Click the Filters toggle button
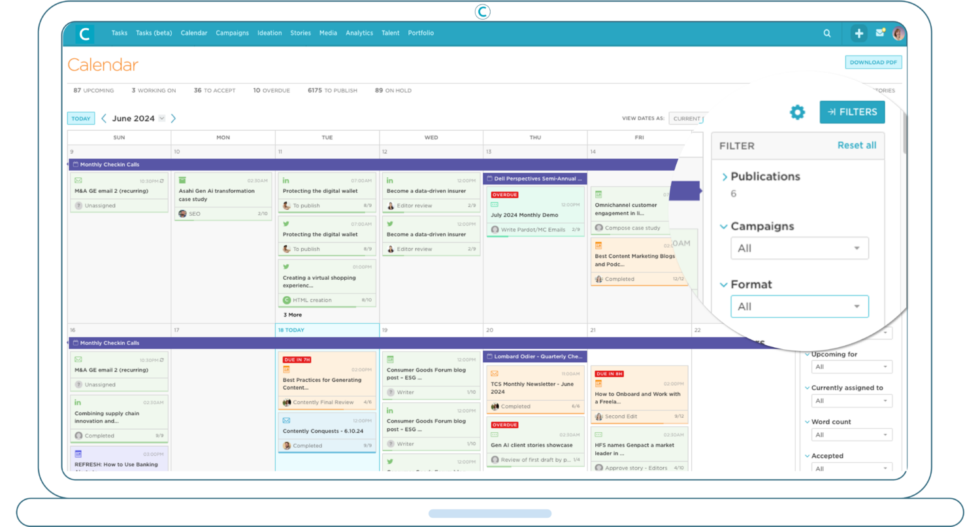This screenshot has width=980, height=527. [852, 112]
